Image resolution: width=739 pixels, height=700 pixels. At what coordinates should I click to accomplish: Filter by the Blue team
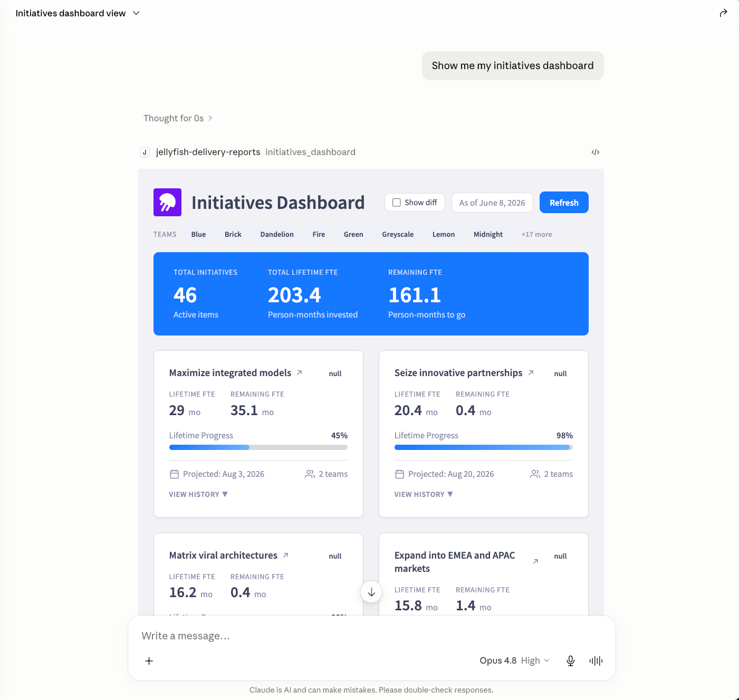[198, 234]
